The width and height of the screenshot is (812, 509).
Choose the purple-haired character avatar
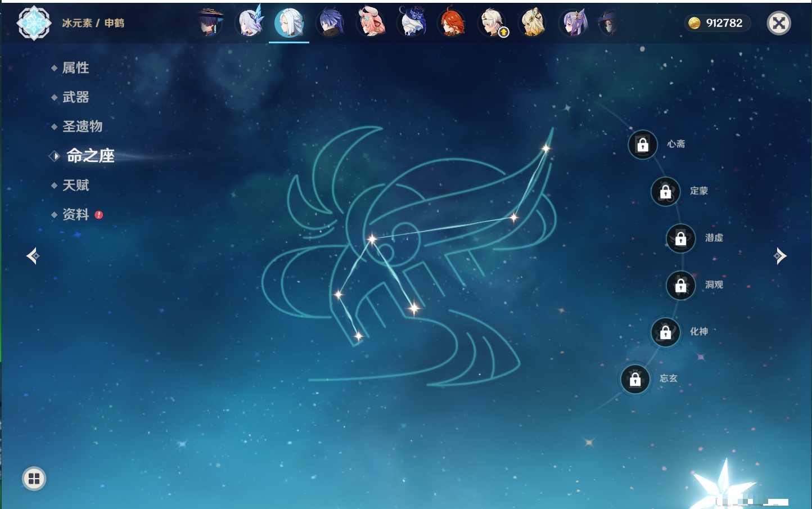(x=574, y=23)
